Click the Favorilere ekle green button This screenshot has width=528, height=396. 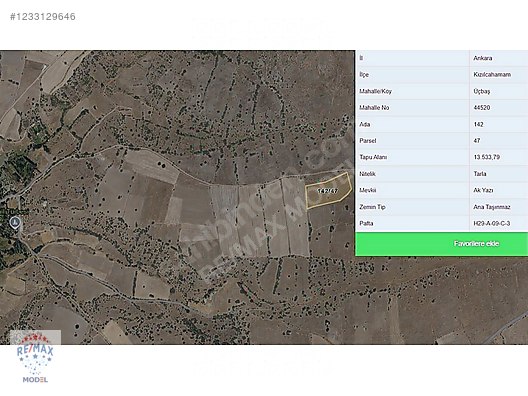point(441,244)
